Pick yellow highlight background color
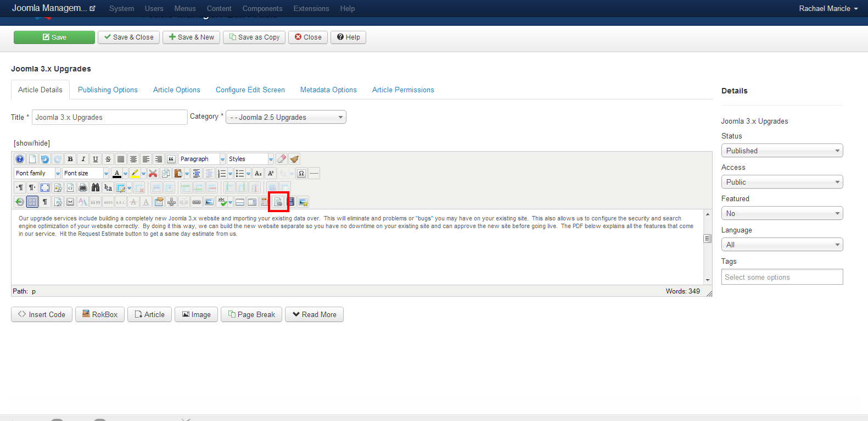868x421 pixels. [135, 173]
